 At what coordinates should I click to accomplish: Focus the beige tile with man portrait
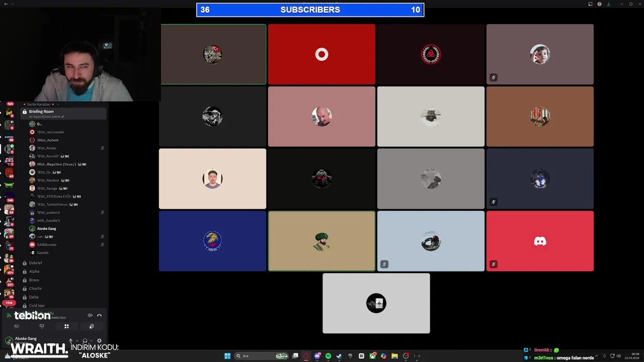click(x=212, y=178)
